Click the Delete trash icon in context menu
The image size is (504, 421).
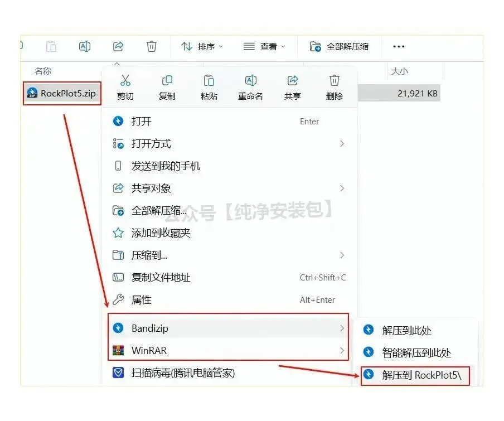(334, 80)
